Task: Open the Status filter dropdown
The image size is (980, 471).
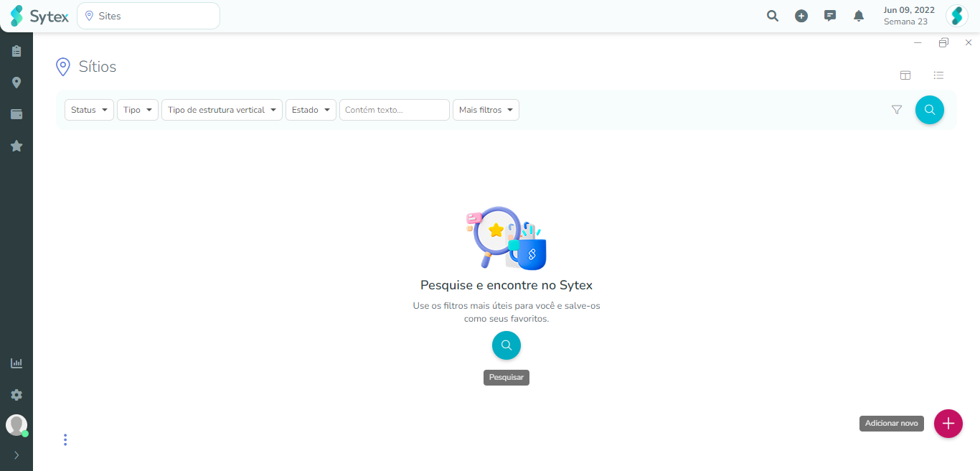Action: click(89, 110)
